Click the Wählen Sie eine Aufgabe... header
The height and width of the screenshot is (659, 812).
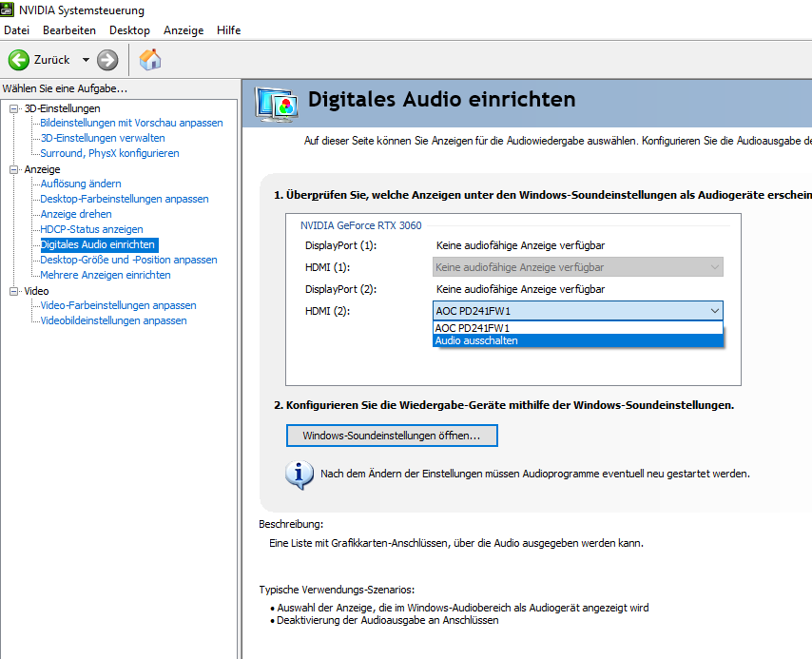point(65,88)
